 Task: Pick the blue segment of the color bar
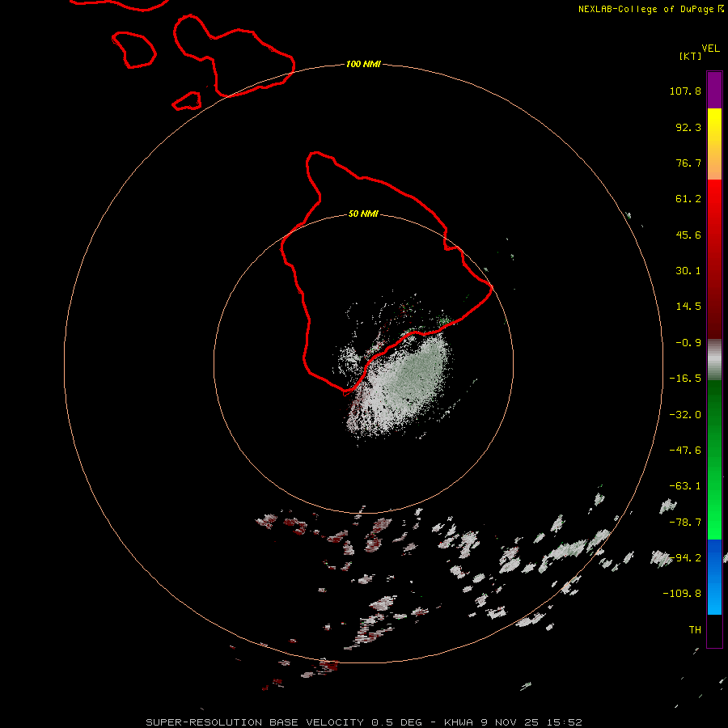point(714,577)
